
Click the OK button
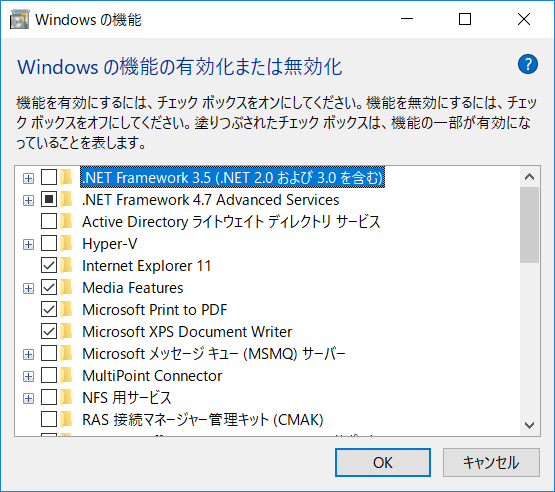tap(383, 463)
